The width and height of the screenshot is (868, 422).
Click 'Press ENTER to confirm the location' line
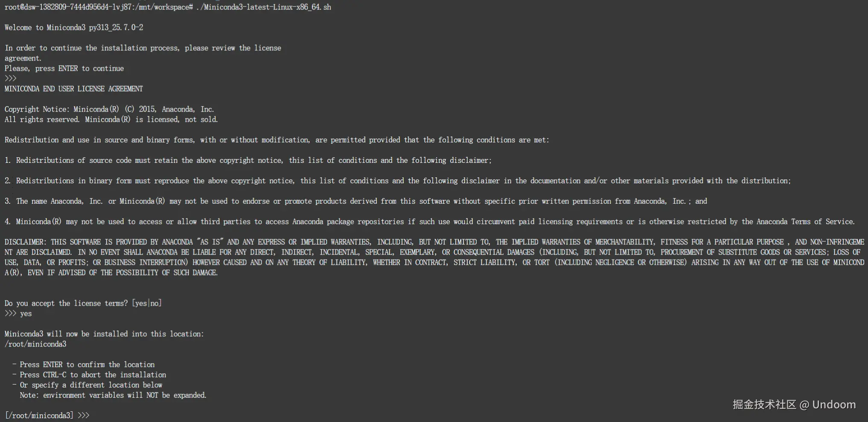pos(84,365)
